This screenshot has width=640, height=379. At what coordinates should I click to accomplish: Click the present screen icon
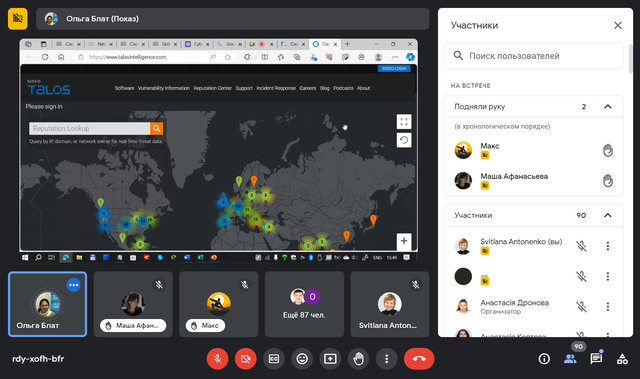(x=330, y=359)
